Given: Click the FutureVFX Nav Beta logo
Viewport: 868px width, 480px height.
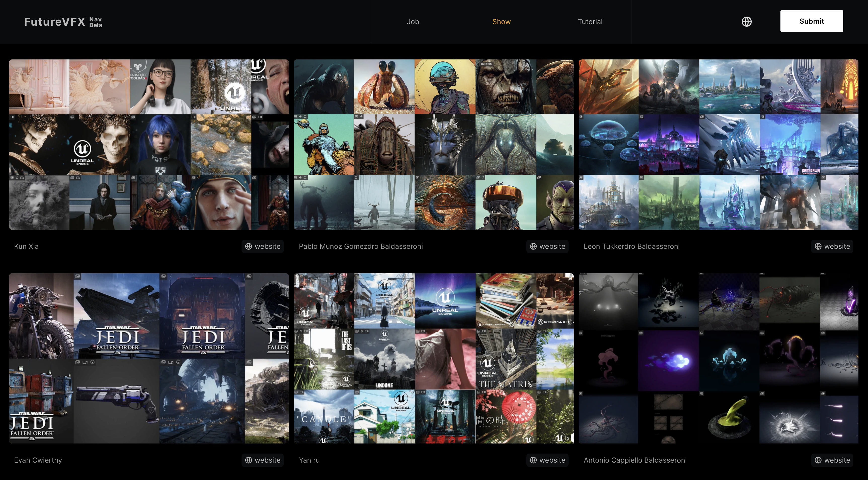Looking at the screenshot, I should [63, 22].
